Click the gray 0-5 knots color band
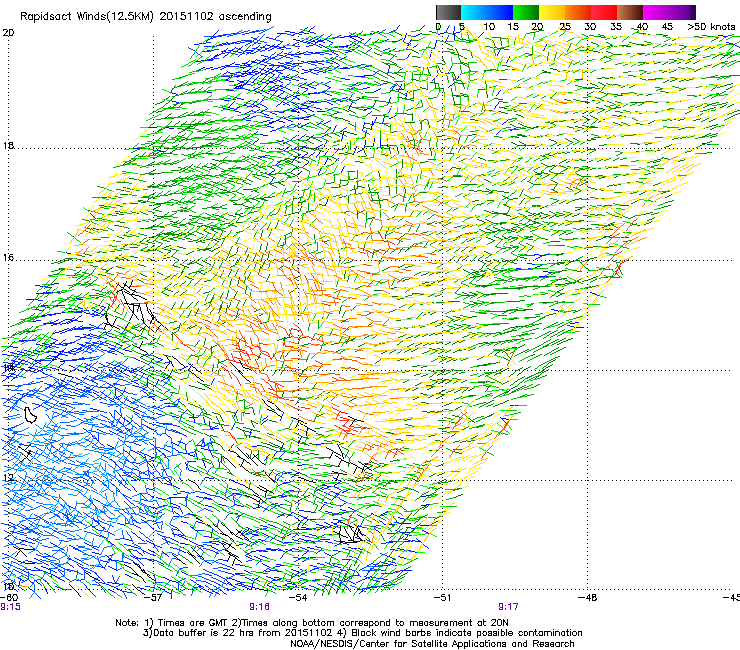 pos(448,12)
